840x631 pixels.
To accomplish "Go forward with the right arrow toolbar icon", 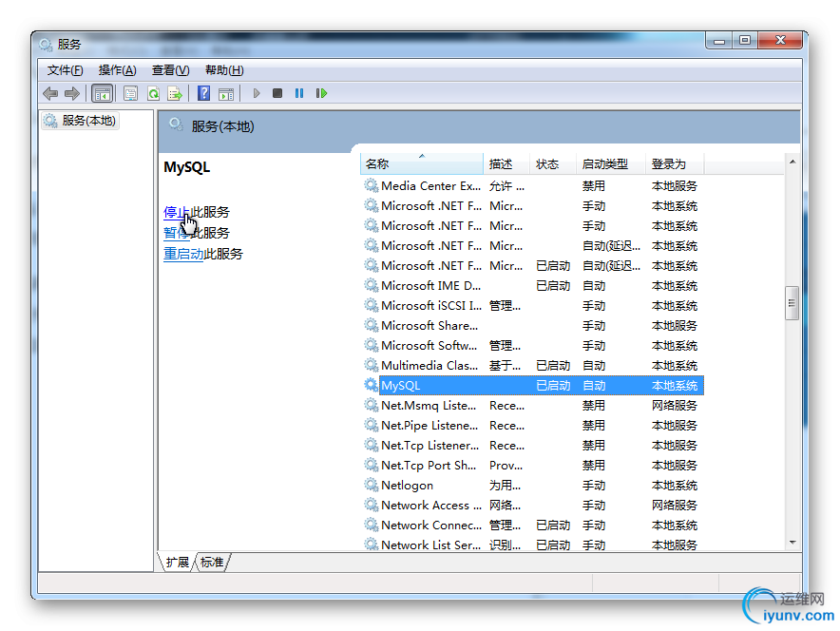I will 72,94.
